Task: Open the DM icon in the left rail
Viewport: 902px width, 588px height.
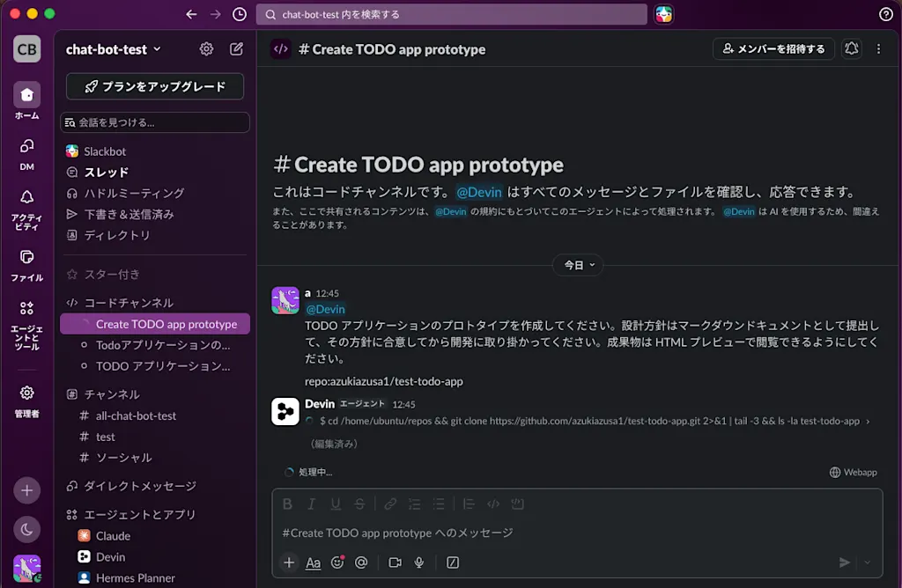Action: pyautogui.click(x=27, y=147)
